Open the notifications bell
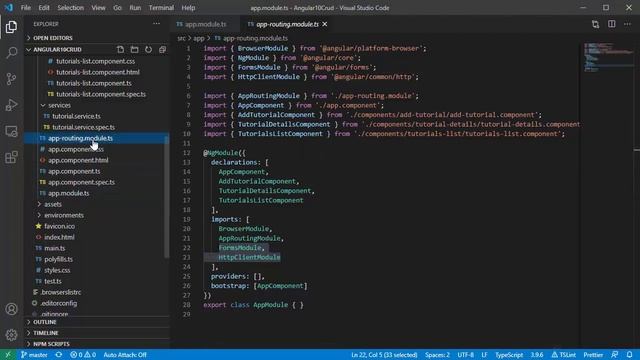 coord(630,355)
